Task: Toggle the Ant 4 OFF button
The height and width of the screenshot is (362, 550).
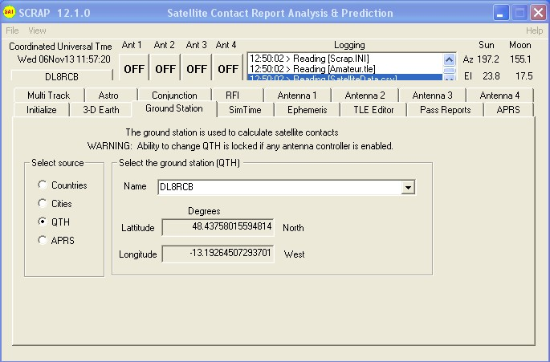Action: 228,68
